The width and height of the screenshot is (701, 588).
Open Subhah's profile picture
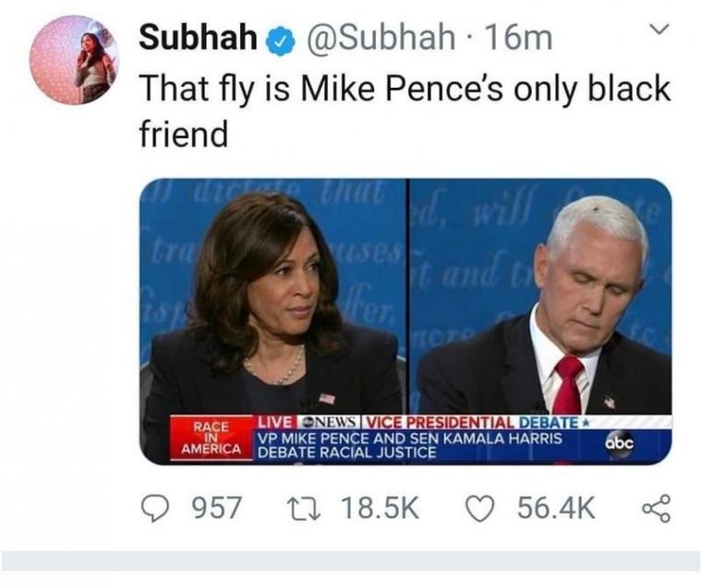tap(73, 59)
